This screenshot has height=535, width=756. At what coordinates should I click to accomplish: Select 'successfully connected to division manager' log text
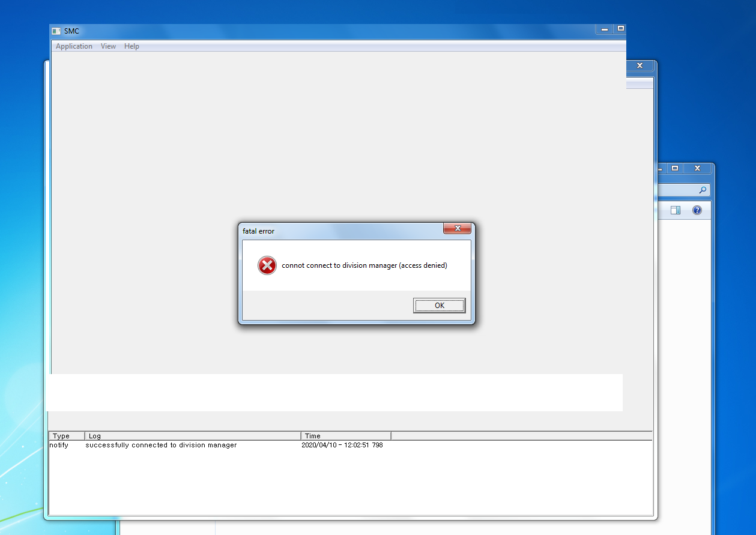pos(161,445)
